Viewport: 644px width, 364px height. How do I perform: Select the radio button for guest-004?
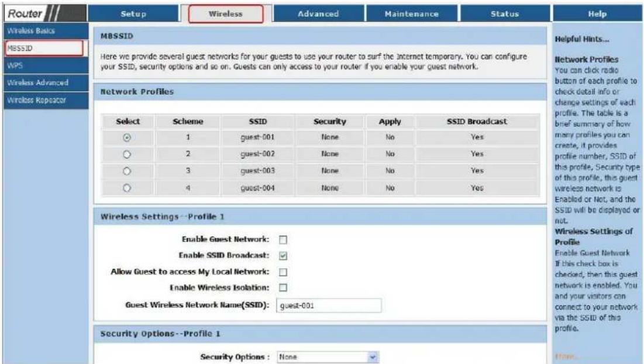coord(127,188)
